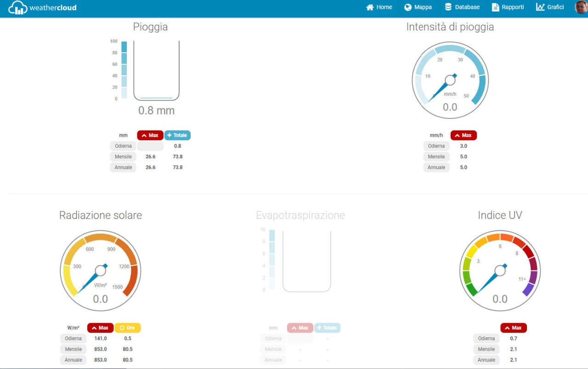Open the Database menu item

coord(467,7)
